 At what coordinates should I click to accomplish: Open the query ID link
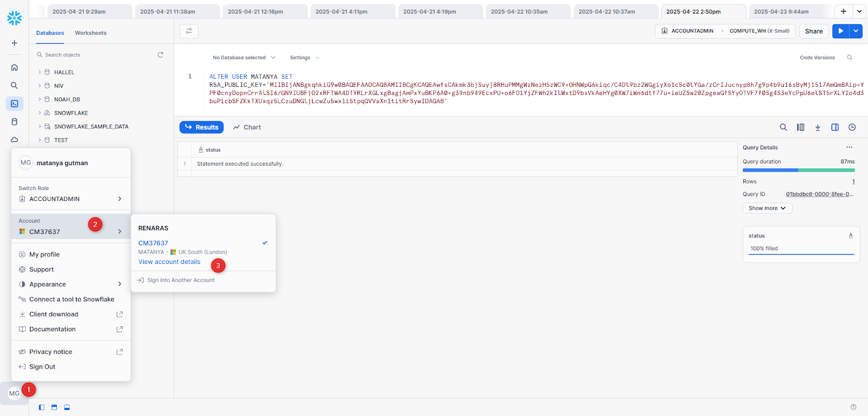819,194
